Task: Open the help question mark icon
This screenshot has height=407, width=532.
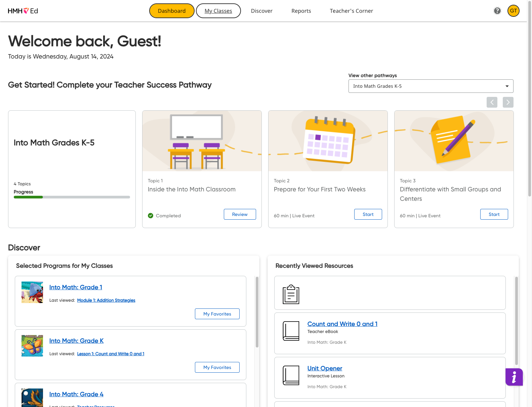Action: (x=497, y=11)
